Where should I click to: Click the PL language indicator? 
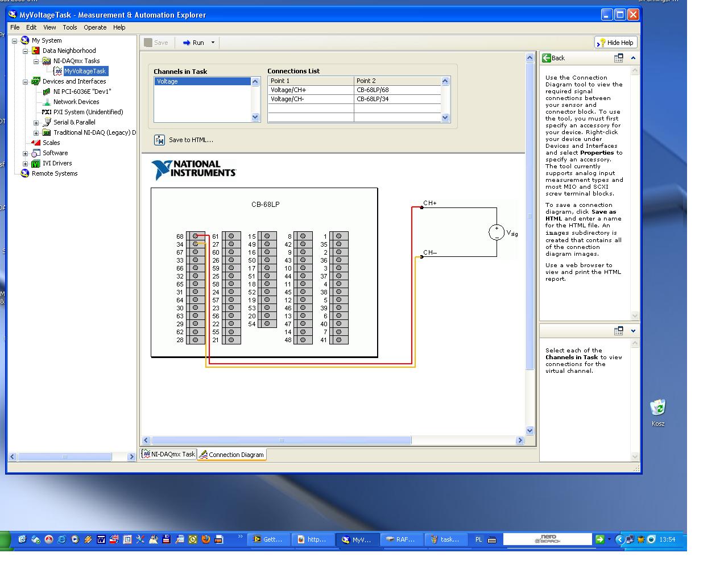(478, 539)
